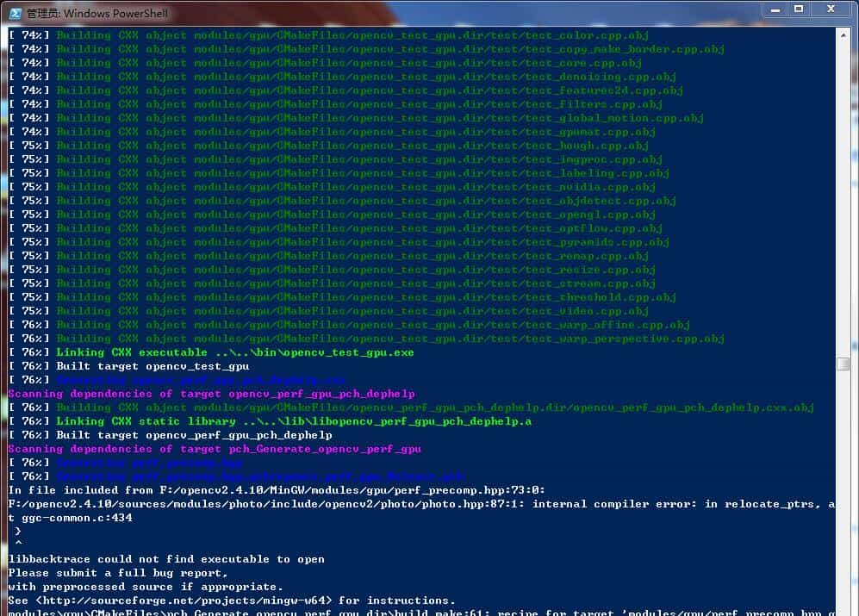This screenshot has width=859, height=616.
Task: Click 'Please submit a full bug report' line
Action: tap(118, 573)
